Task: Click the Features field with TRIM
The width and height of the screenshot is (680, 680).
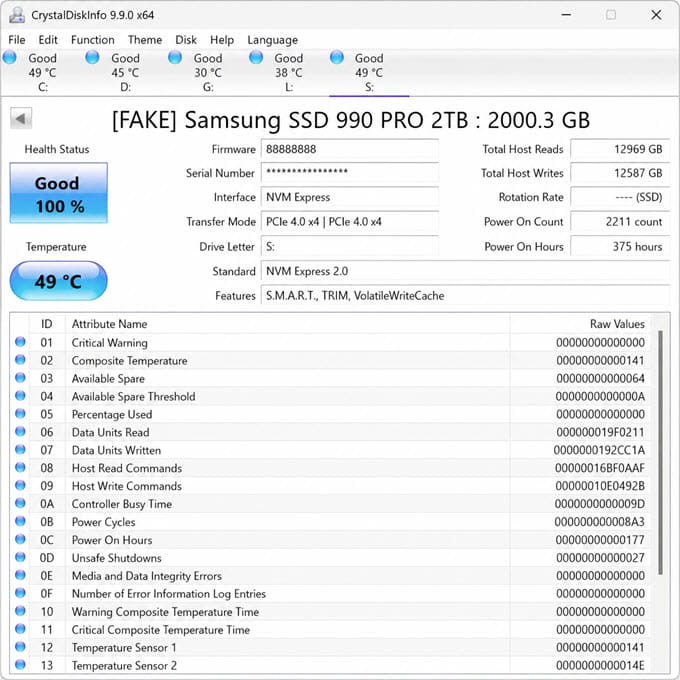Action: pyautogui.click(x=465, y=295)
